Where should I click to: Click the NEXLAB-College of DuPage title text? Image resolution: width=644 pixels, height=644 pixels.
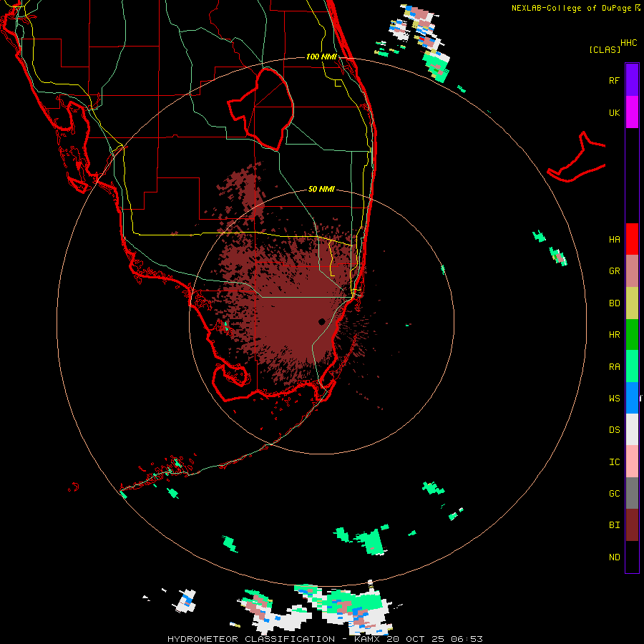[x=571, y=8]
